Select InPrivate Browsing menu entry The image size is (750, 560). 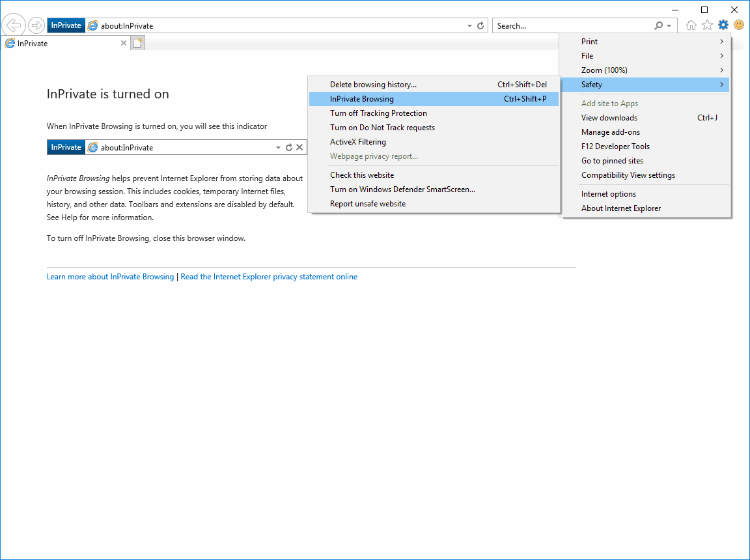(x=434, y=99)
